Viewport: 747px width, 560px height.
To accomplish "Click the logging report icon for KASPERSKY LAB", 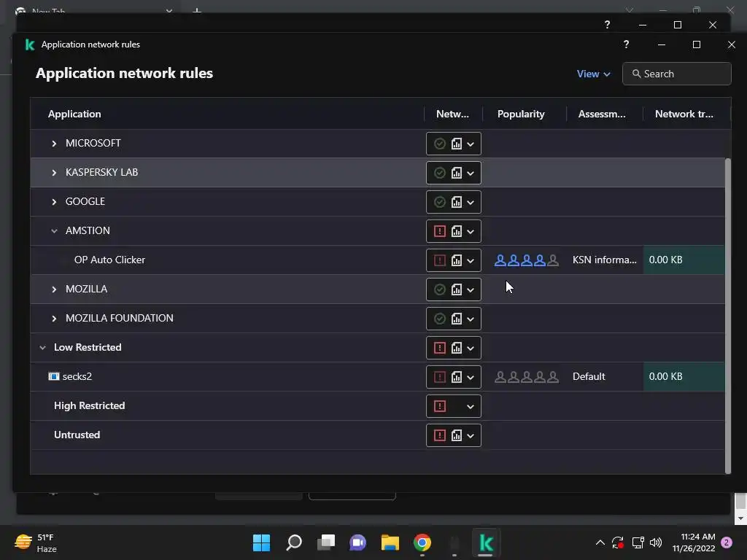I will [457, 173].
